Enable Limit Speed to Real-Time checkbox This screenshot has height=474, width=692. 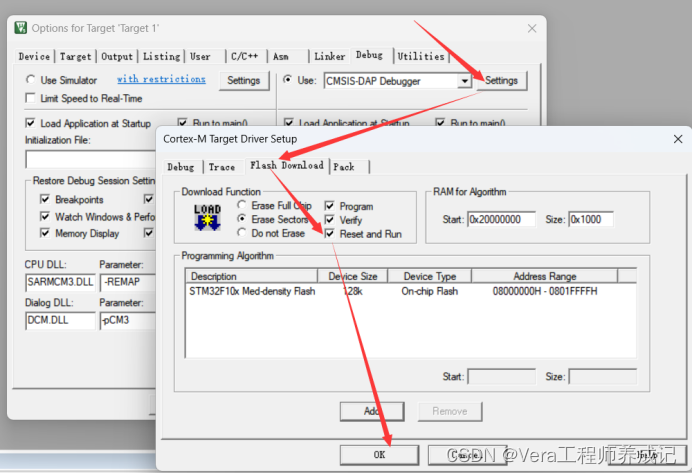pyautogui.click(x=30, y=98)
